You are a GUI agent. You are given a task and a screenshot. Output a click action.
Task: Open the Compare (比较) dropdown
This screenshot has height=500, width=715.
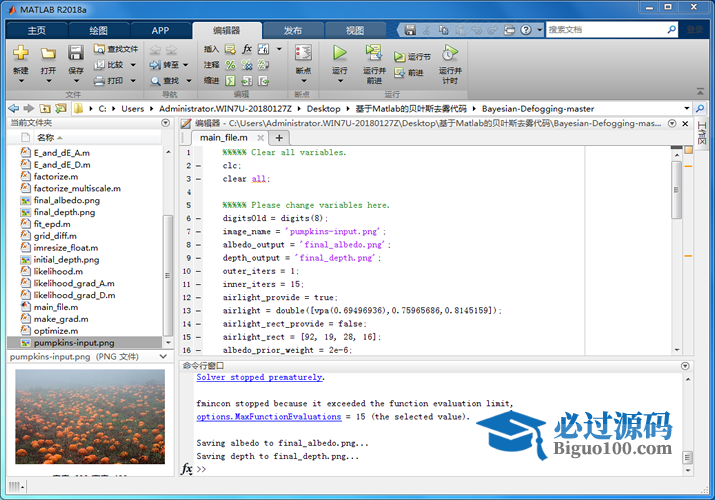coord(133,64)
